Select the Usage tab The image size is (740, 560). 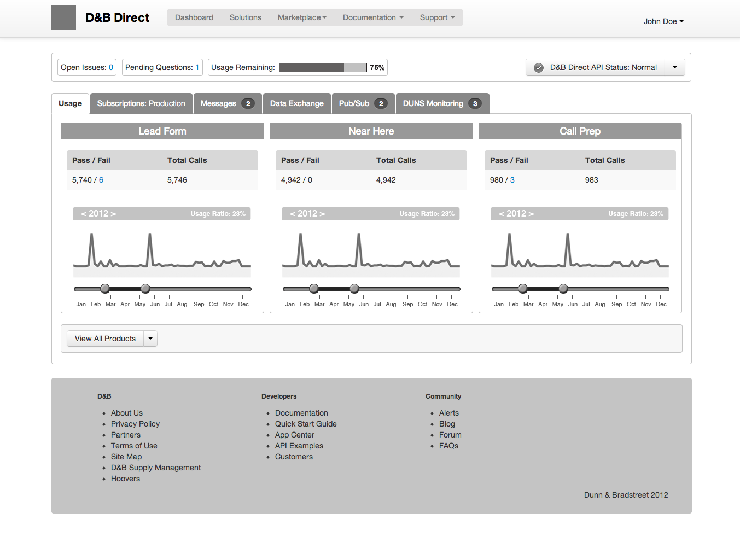pyautogui.click(x=71, y=103)
